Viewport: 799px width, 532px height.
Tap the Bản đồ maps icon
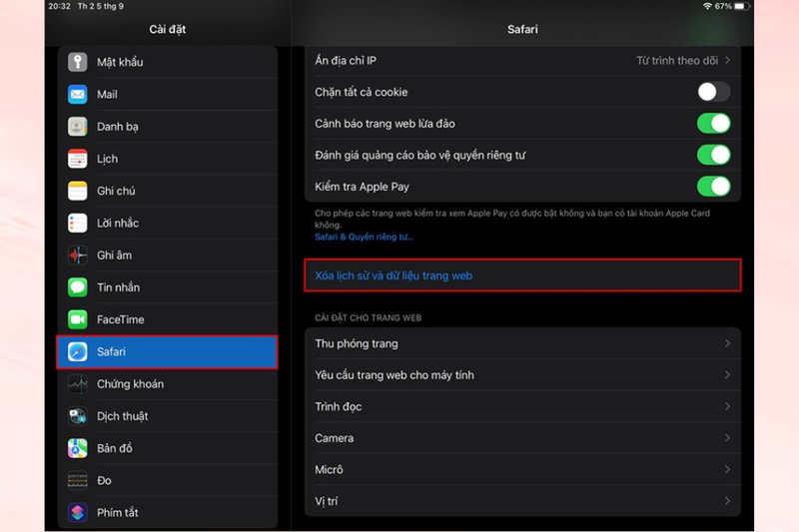(x=78, y=448)
